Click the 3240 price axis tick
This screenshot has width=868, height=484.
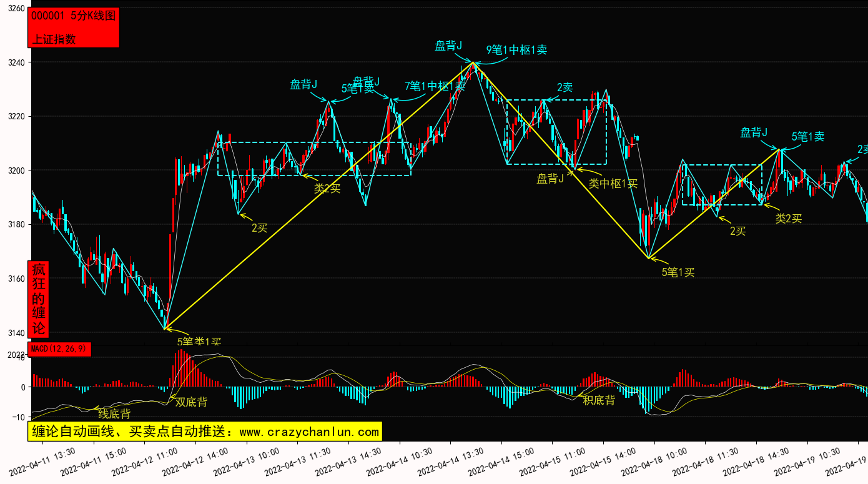point(16,63)
